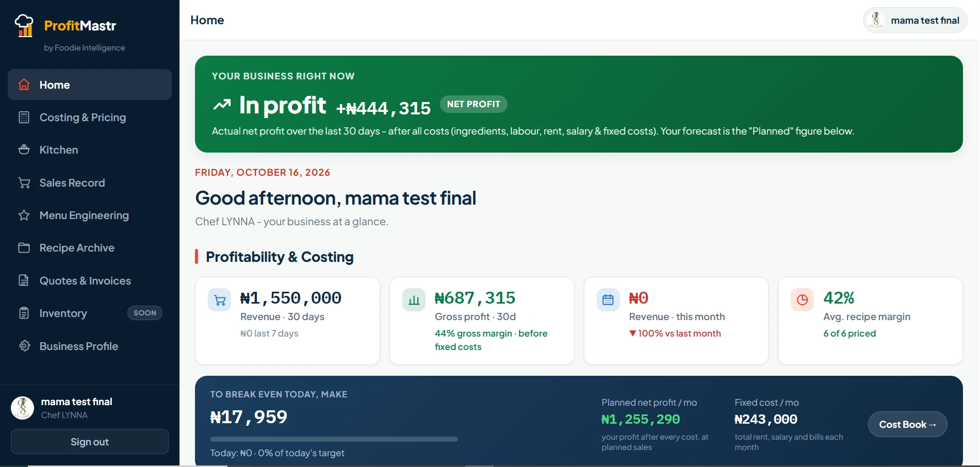Open Business Profile settings

(x=90, y=346)
